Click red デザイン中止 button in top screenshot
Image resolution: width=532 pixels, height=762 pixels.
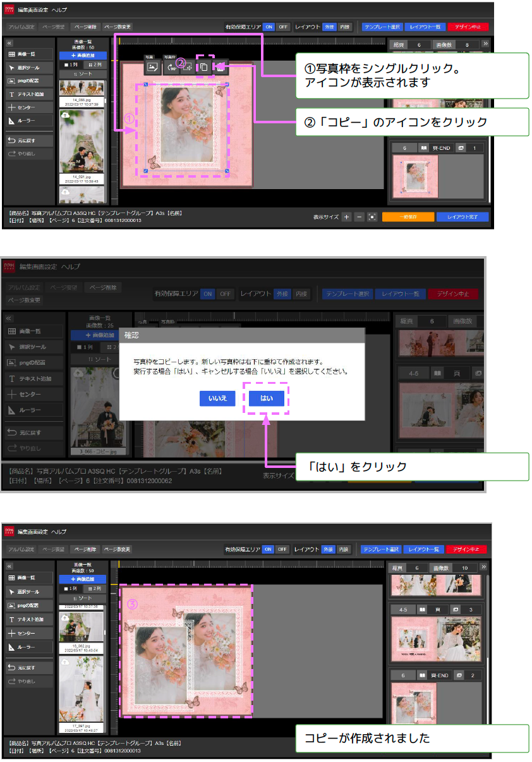pyautogui.click(x=468, y=27)
